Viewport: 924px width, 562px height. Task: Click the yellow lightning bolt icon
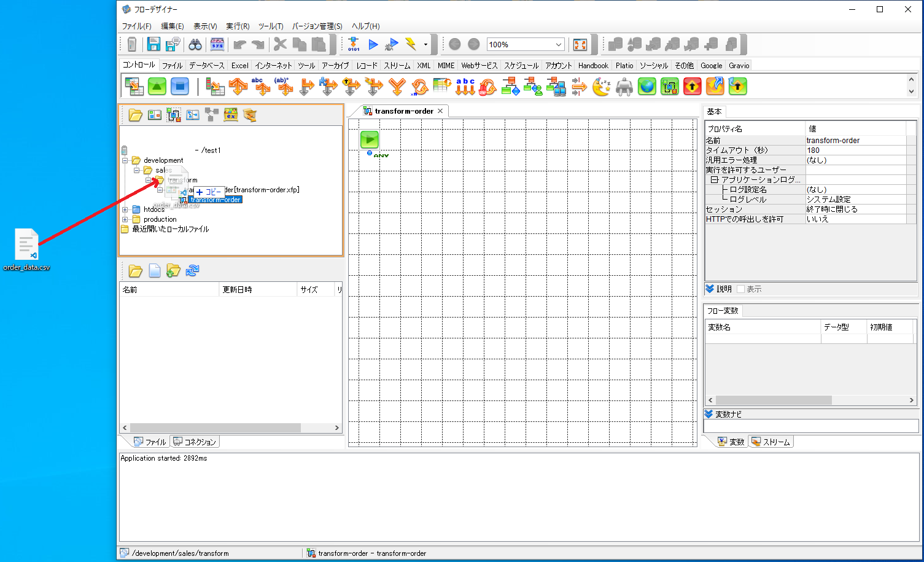pyautogui.click(x=411, y=44)
